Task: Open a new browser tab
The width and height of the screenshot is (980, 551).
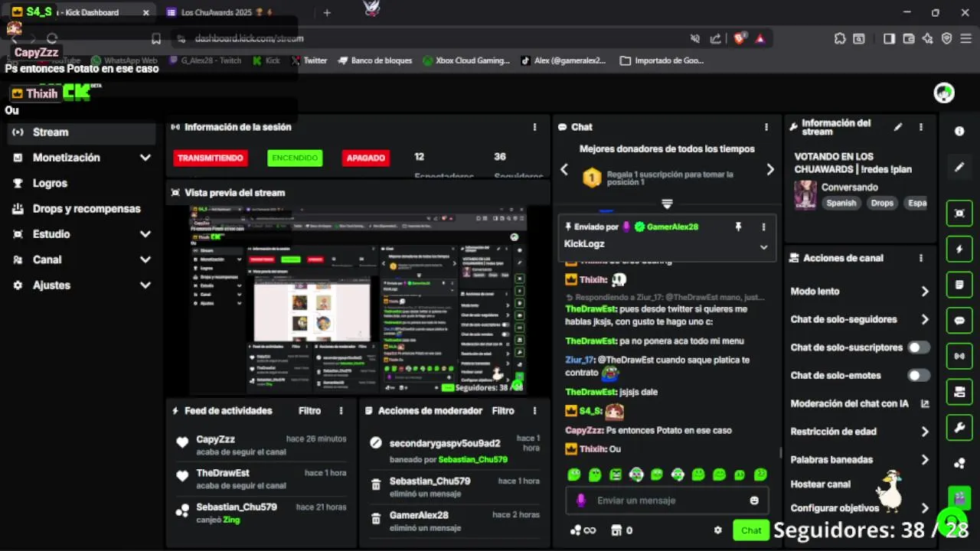Action: pyautogui.click(x=327, y=12)
